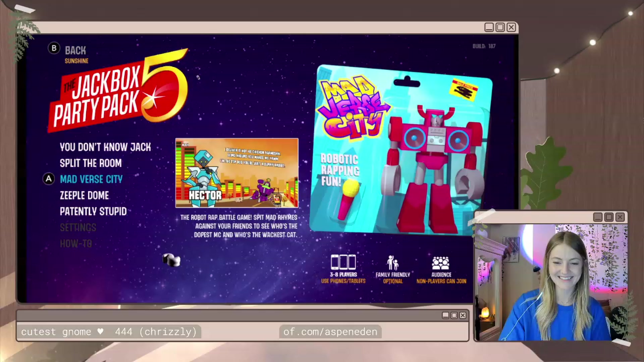Select YOU DON'T KNOW JACK from game menu
The width and height of the screenshot is (644, 362).
(105, 147)
